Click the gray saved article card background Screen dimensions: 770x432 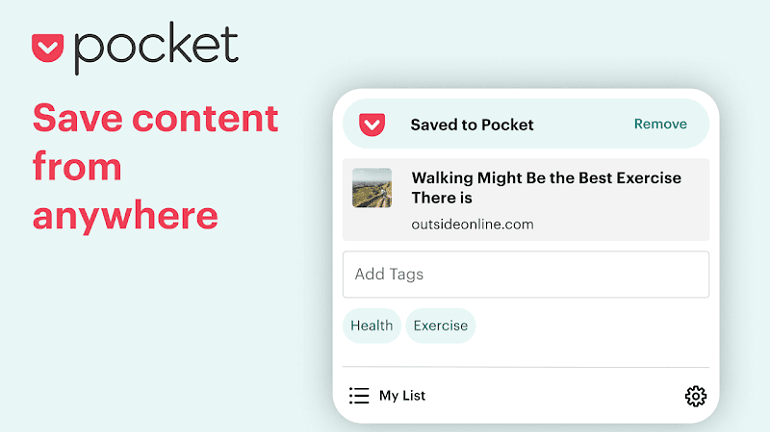(x=526, y=200)
